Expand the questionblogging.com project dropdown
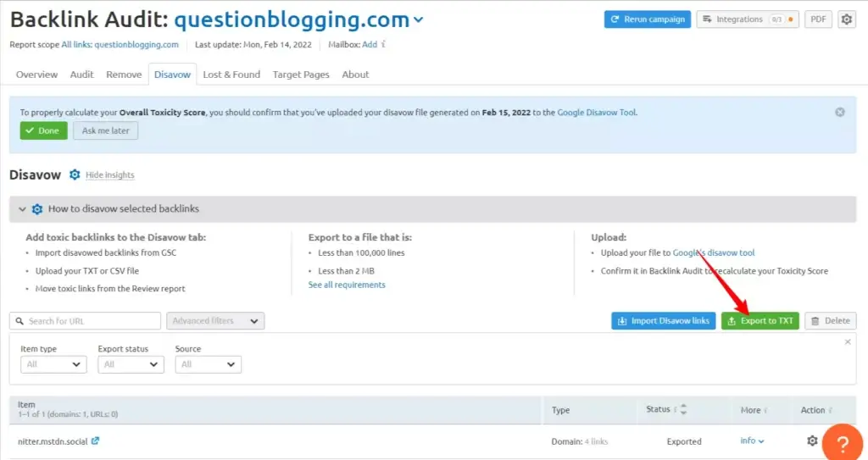Screen dimensions: 868x460 click(x=418, y=20)
